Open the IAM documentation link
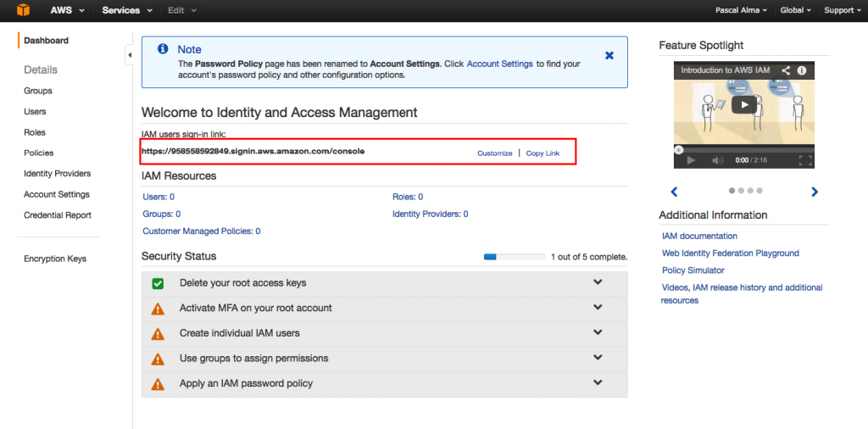The image size is (868, 429). (699, 236)
